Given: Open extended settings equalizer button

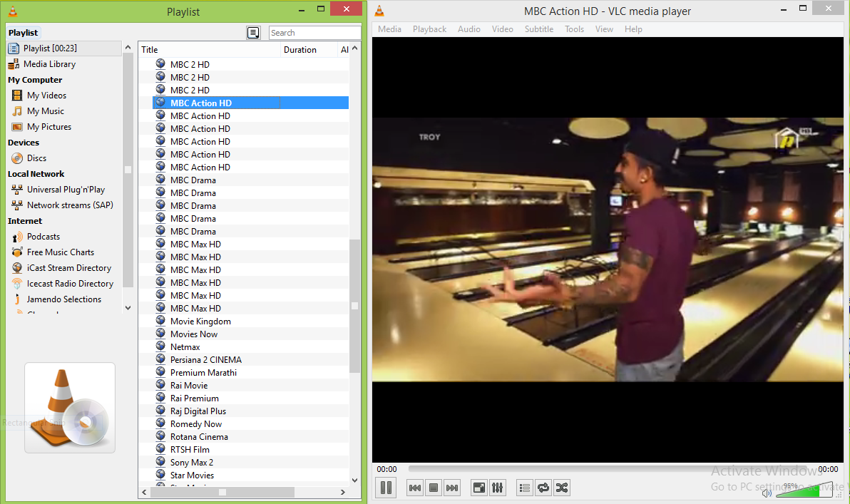Looking at the screenshot, I should [x=498, y=488].
